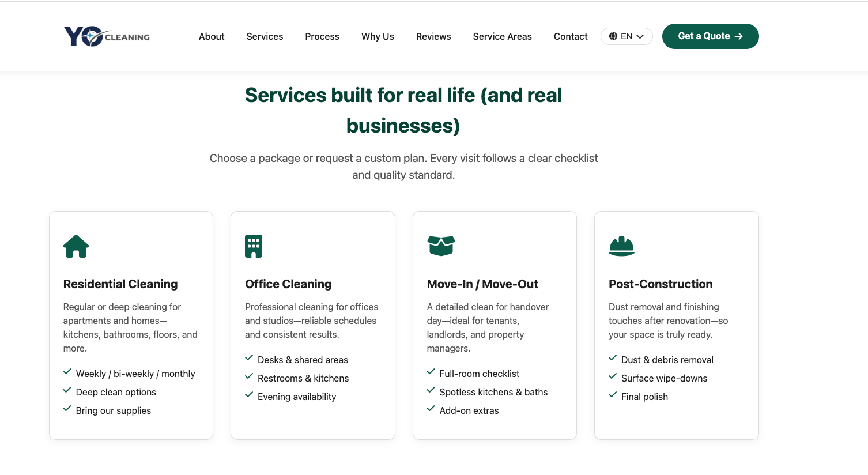
Task: Open the Why Us nav link
Action: click(378, 36)
